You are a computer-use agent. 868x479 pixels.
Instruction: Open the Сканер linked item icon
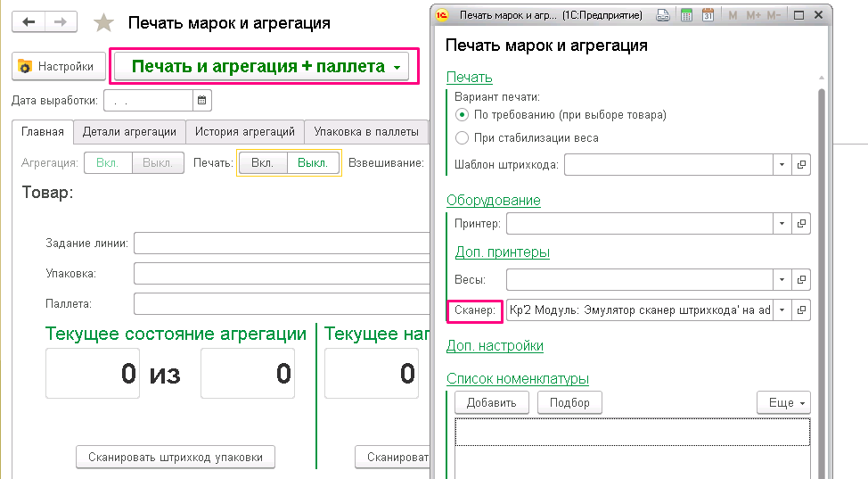pyautogui.click(x=801, y=310)
